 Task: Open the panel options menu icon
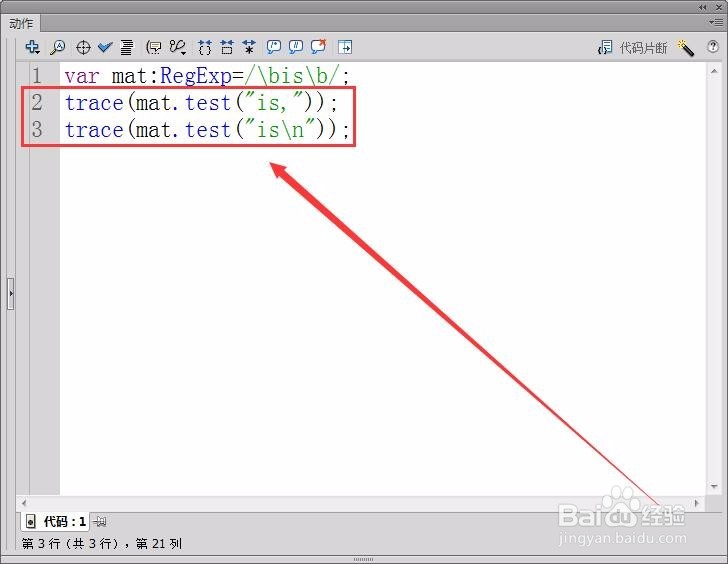pos(716,22)
